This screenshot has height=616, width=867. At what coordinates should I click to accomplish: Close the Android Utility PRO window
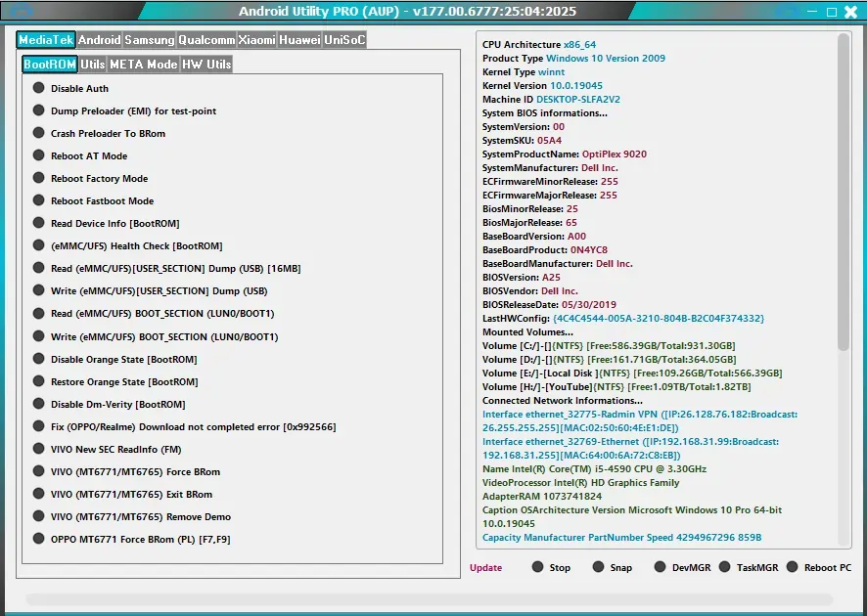coord(851,12)
